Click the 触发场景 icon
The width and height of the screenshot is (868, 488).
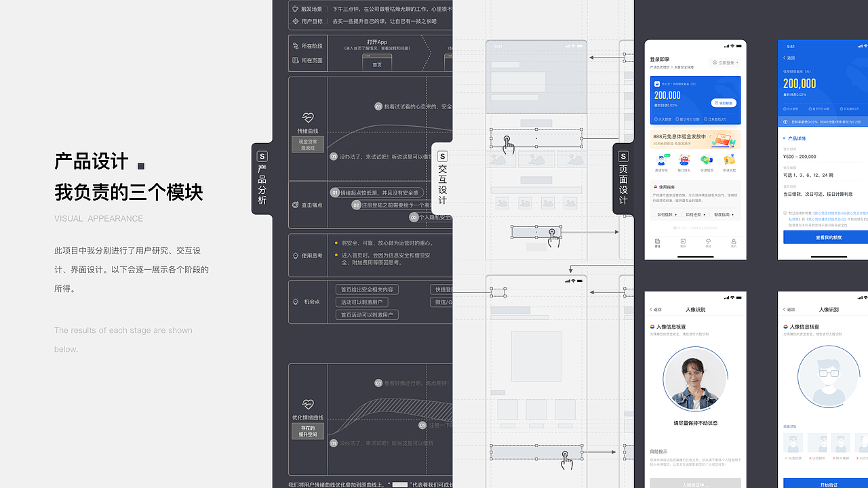[296, 9]
